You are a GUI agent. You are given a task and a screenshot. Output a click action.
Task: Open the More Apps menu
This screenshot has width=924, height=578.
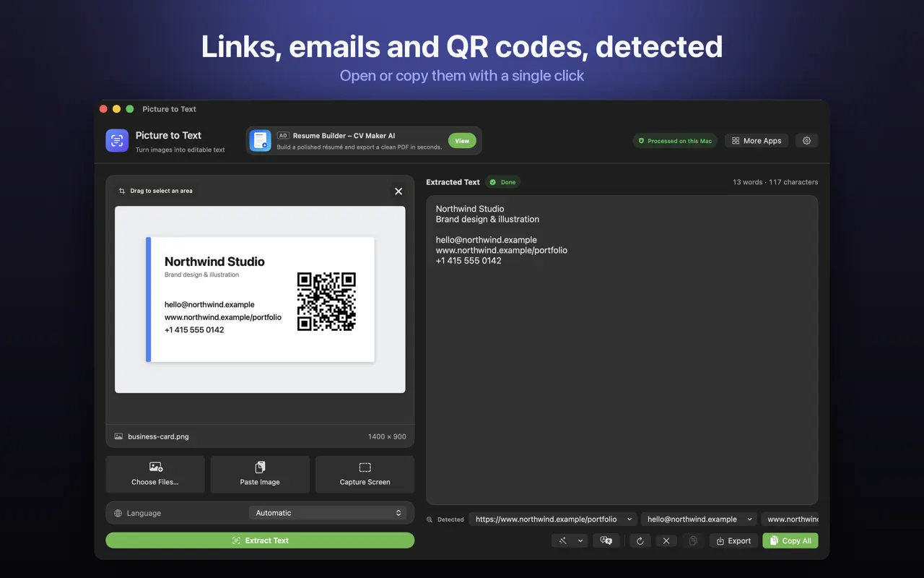(757, 141)
